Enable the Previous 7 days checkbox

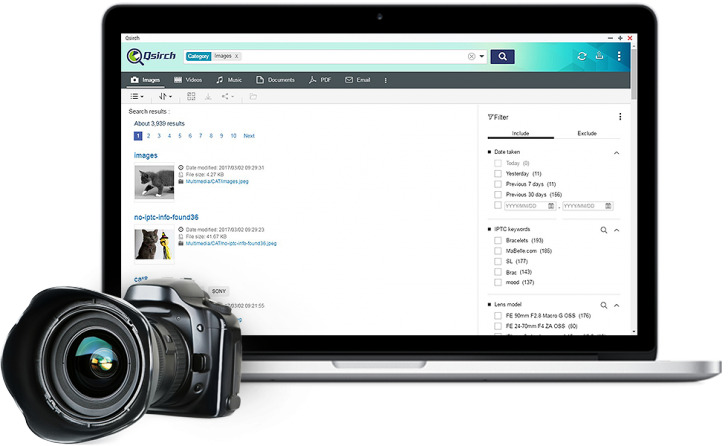click(498, 184)
